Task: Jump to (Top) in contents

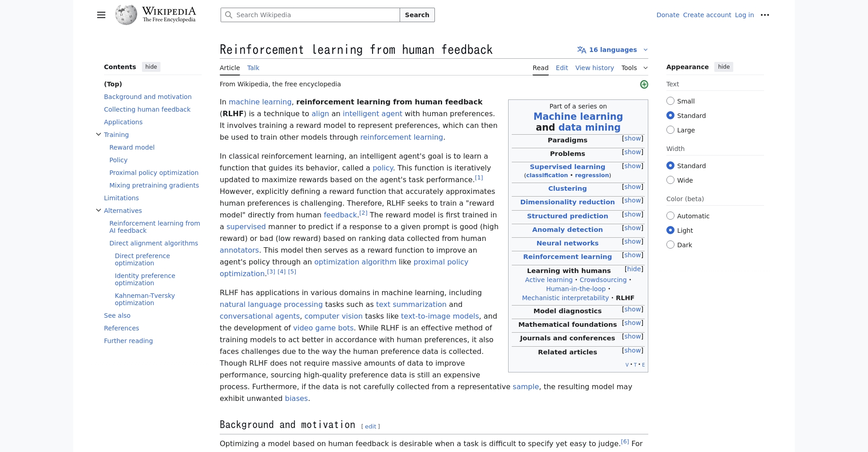Action: [113, 84]
